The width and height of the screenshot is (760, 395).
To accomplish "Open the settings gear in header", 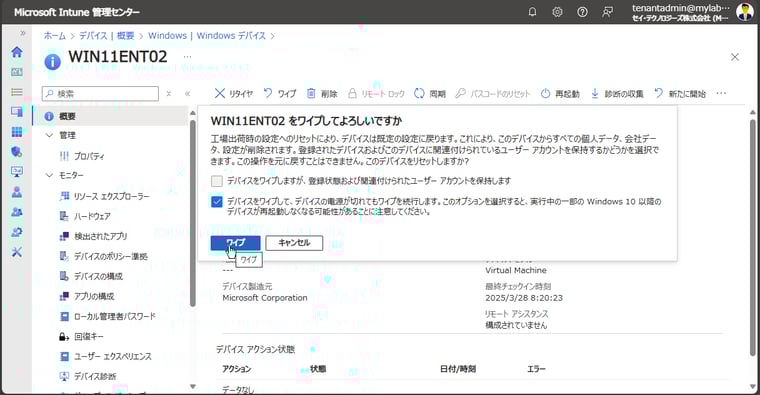I will point(557,12).
